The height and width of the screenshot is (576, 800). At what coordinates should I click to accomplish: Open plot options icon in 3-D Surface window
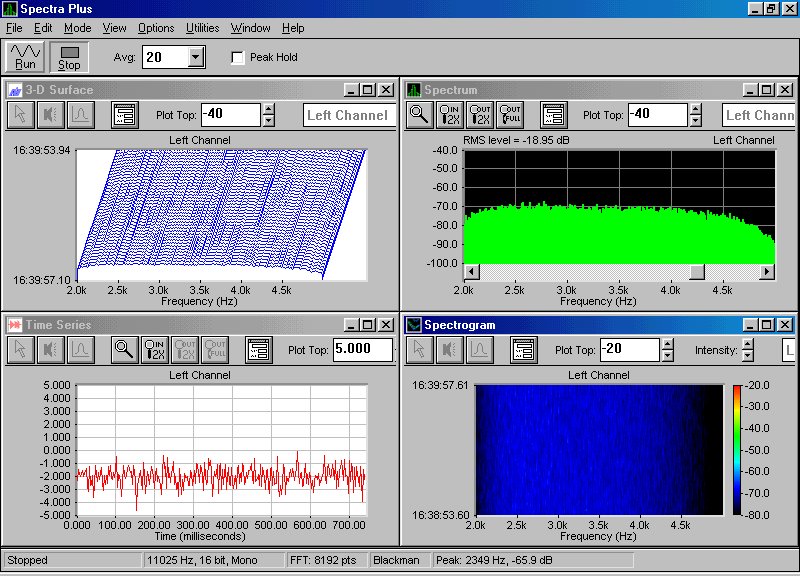pyautogui.click(x=124, y=115)
